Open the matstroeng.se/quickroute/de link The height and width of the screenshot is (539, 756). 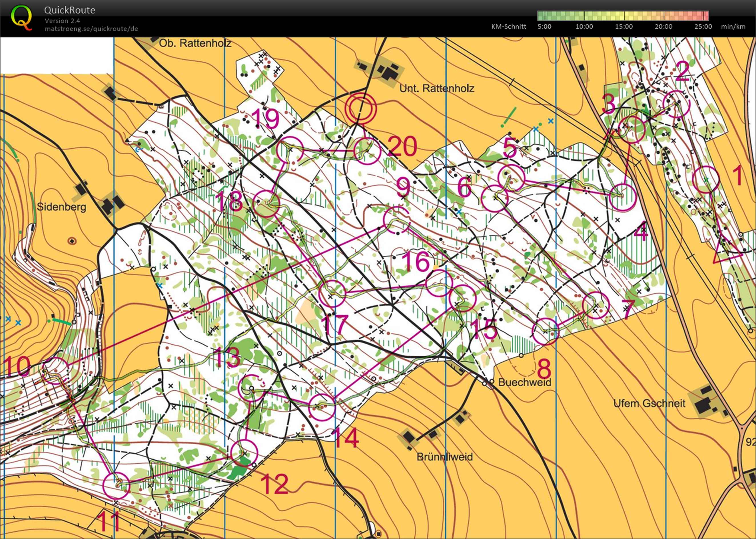pos(91,29)
